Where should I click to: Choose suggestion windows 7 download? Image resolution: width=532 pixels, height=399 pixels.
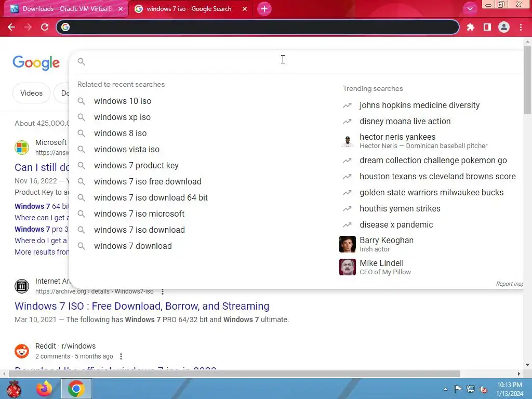click(x=132, y=246)
